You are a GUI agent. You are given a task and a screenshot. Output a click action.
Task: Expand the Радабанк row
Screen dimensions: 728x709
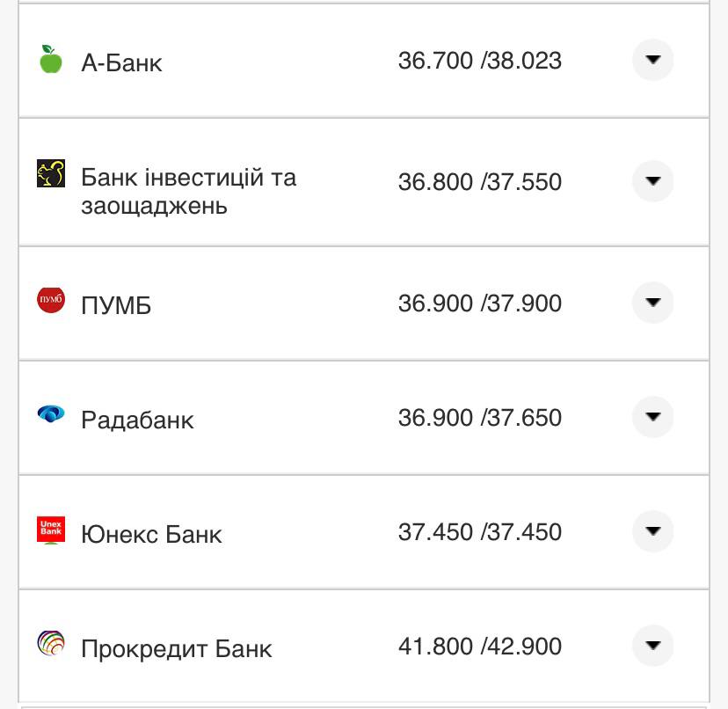click(x=652, y=417)
